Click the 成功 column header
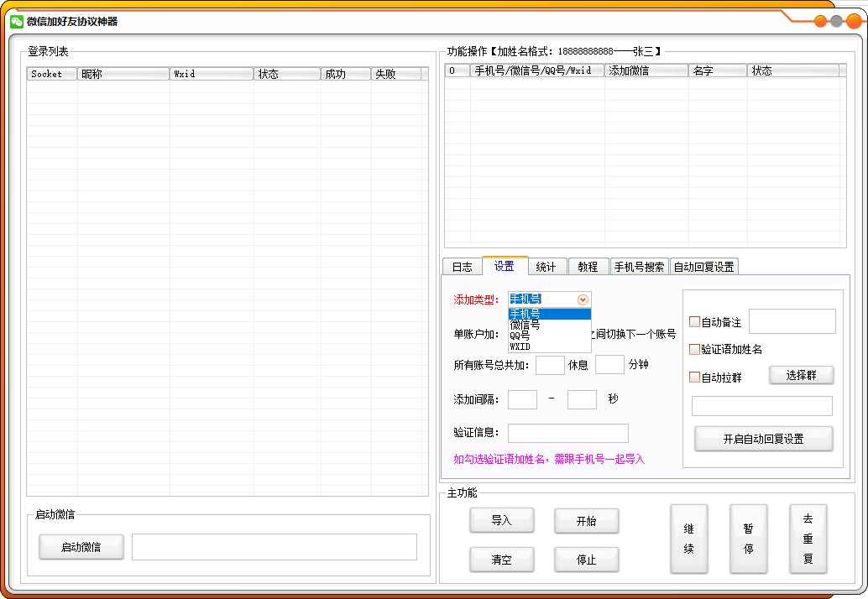 click(x=345, y=74)
